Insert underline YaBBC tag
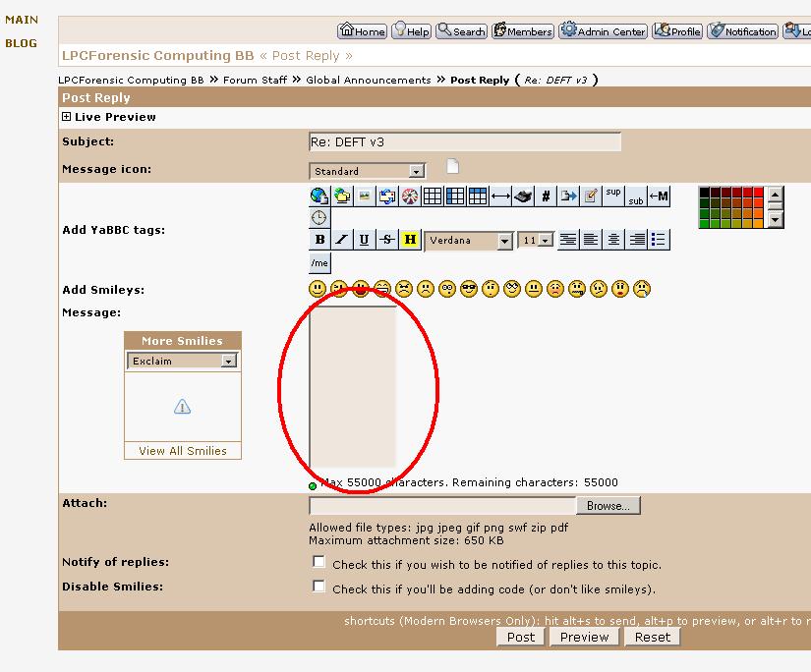The width and height of the screenshot is (811, 672). 364,240
